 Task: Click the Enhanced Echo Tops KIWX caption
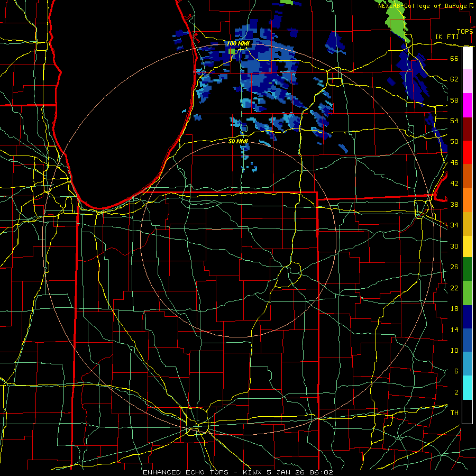(238, 472)
